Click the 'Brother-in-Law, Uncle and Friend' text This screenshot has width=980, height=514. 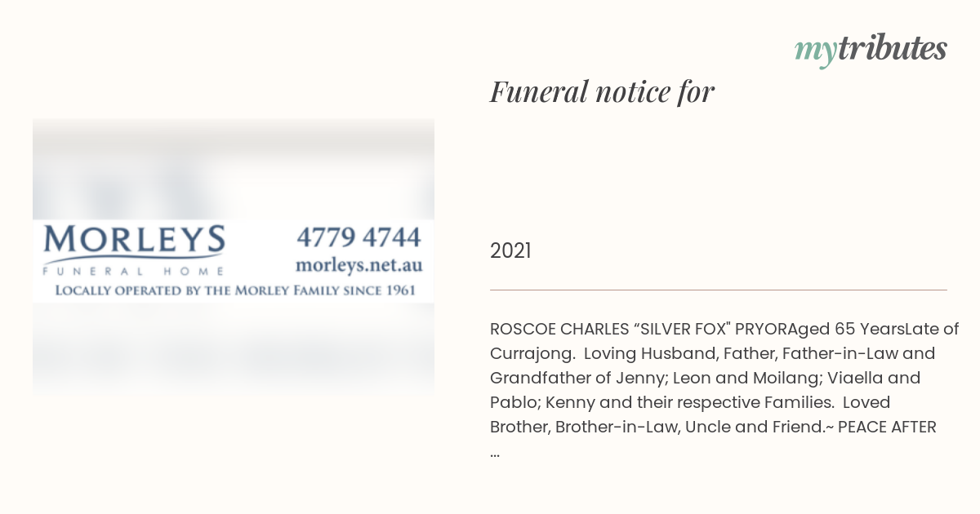pos(684,427)
